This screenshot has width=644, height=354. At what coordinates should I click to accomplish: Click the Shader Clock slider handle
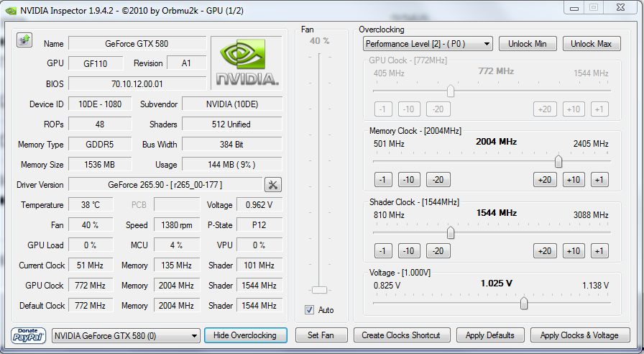[x=451, y=232]
